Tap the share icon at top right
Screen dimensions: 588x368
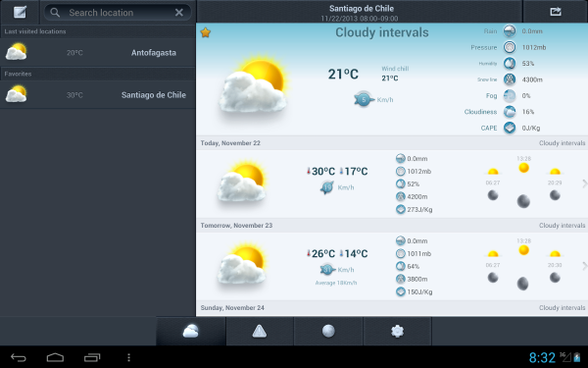(556, 12)
